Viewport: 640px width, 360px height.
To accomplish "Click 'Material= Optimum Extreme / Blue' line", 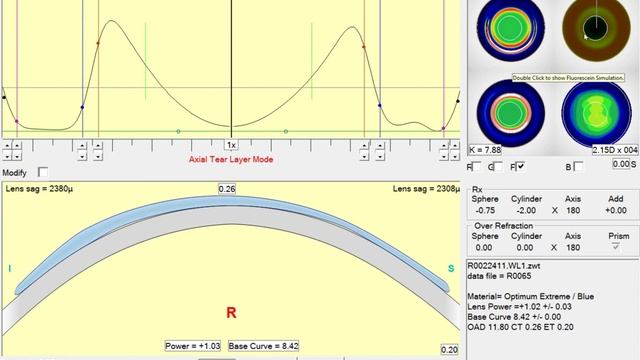I will tap(531, 297).
